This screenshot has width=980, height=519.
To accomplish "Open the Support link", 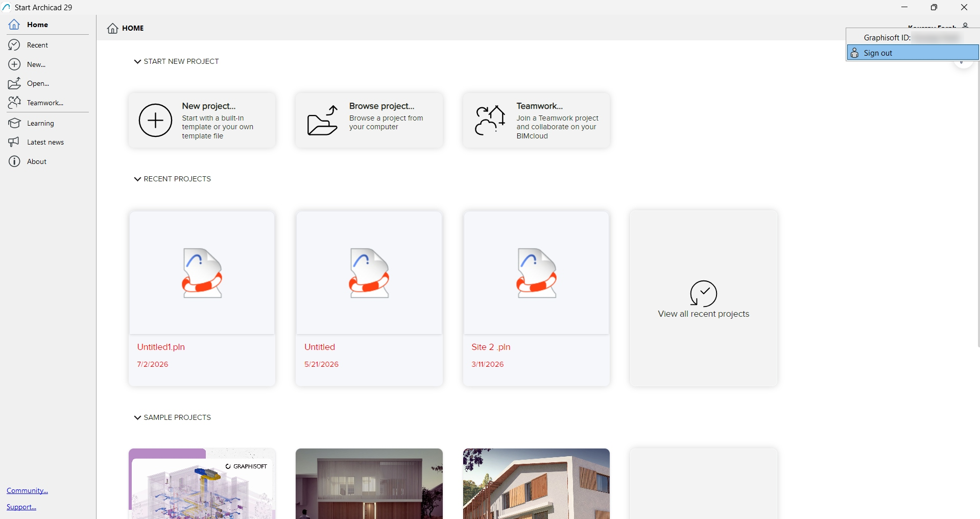I will 21,507.
